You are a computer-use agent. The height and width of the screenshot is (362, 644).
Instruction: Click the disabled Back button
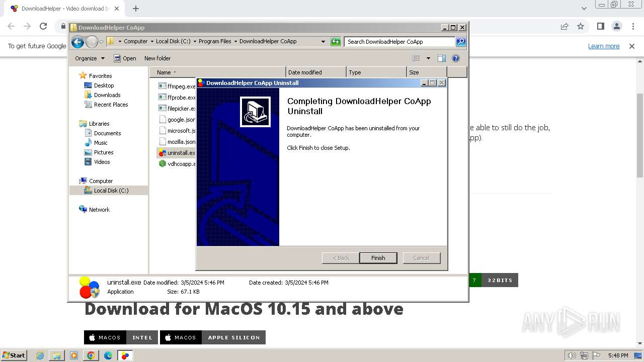tap(341, 258)
